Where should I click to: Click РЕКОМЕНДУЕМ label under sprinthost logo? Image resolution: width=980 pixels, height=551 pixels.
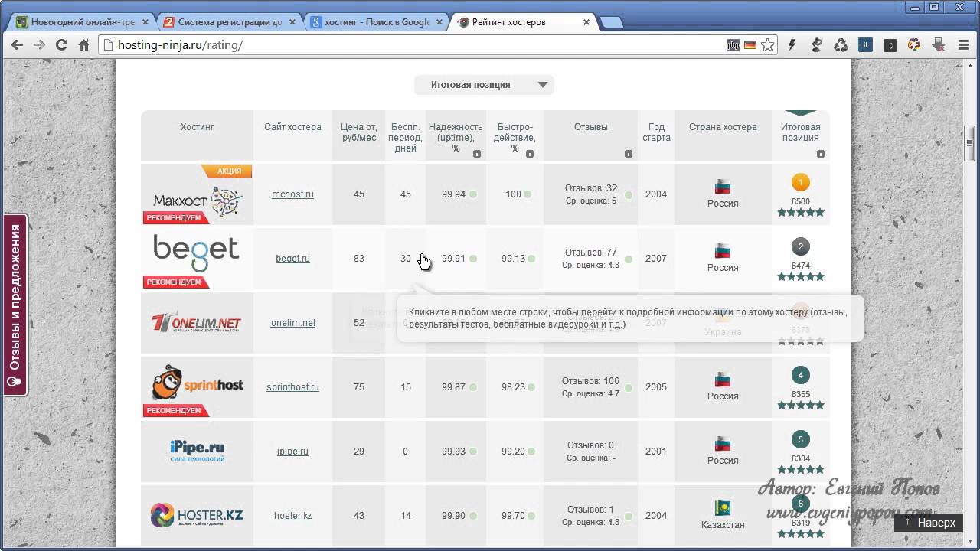[175, 411]
